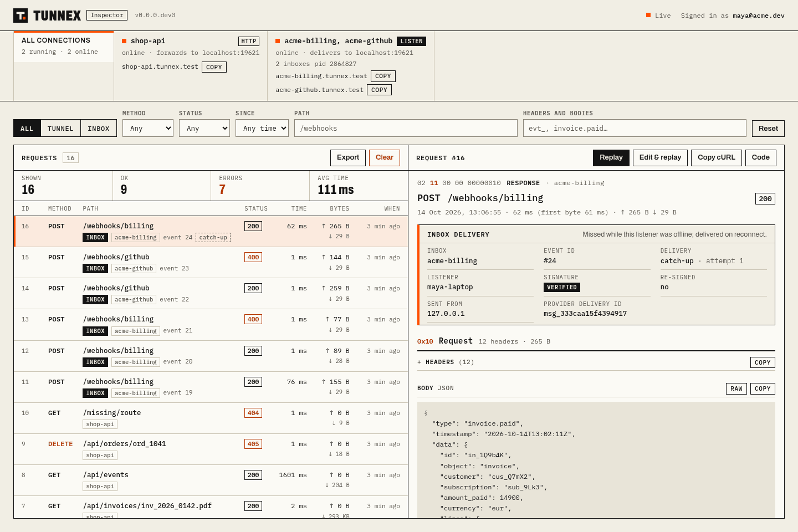Viewport: 798px width, 532px height.
Task: Click the VERIFIED signature badge
Action: 562,287
